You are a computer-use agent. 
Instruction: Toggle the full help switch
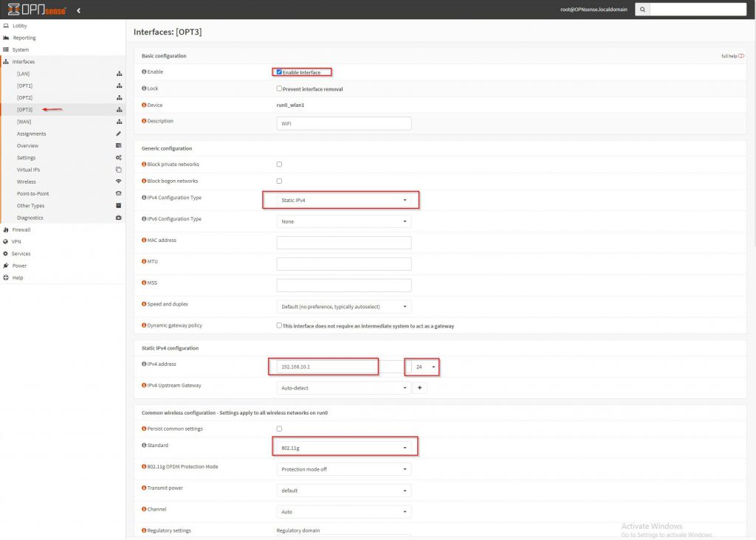[x=740, y=56]
